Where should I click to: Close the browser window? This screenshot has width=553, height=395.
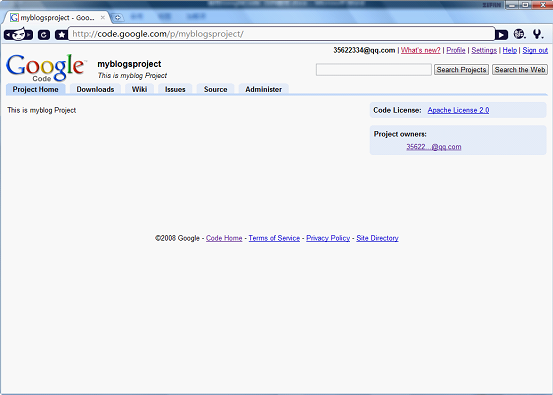coord(542,5)
